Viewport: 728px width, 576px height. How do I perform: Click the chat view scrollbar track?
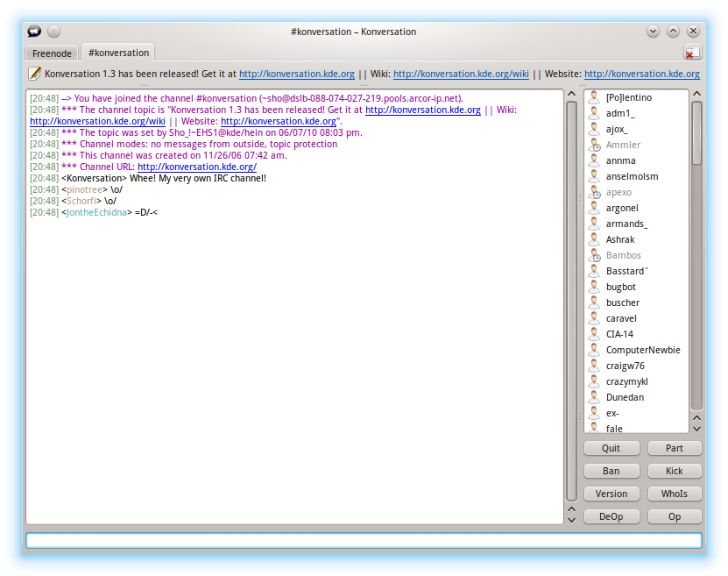pos(571,301)
